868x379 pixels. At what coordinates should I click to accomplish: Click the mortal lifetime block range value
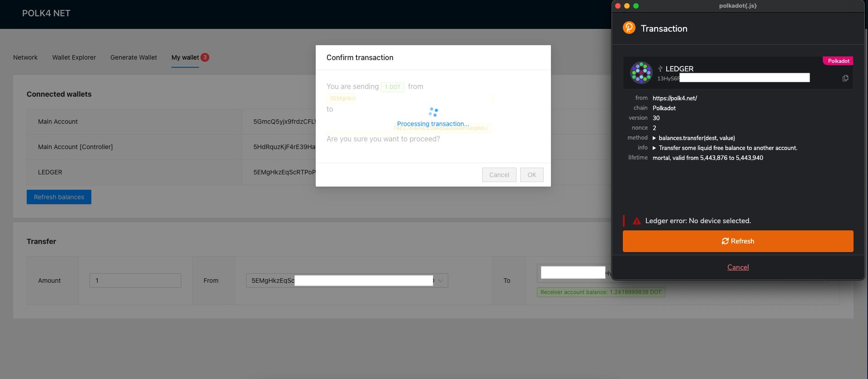tap(708, 158)
